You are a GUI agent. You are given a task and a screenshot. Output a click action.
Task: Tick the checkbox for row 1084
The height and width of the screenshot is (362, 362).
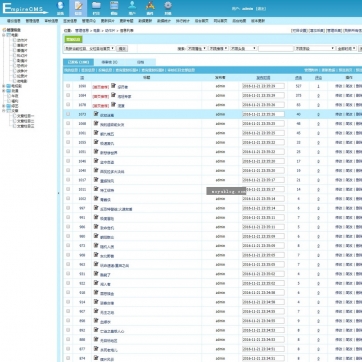click(68, 95)
